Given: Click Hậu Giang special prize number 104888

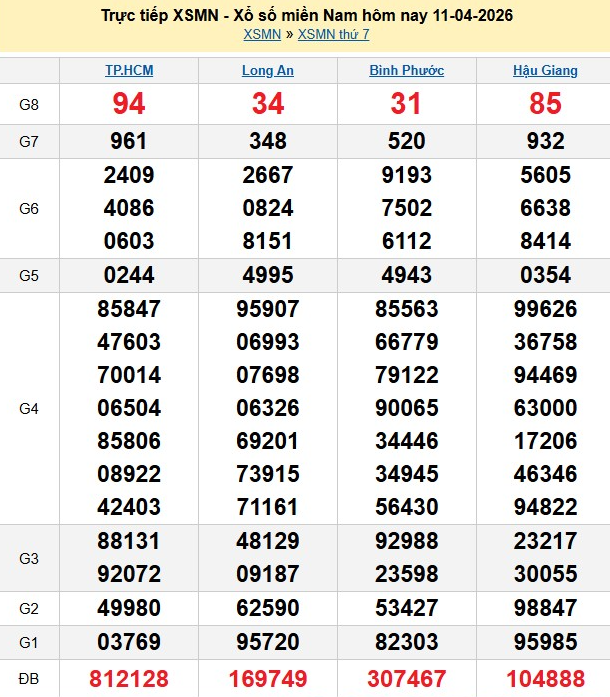Looking at the screenshot, I should pos(545,679).
